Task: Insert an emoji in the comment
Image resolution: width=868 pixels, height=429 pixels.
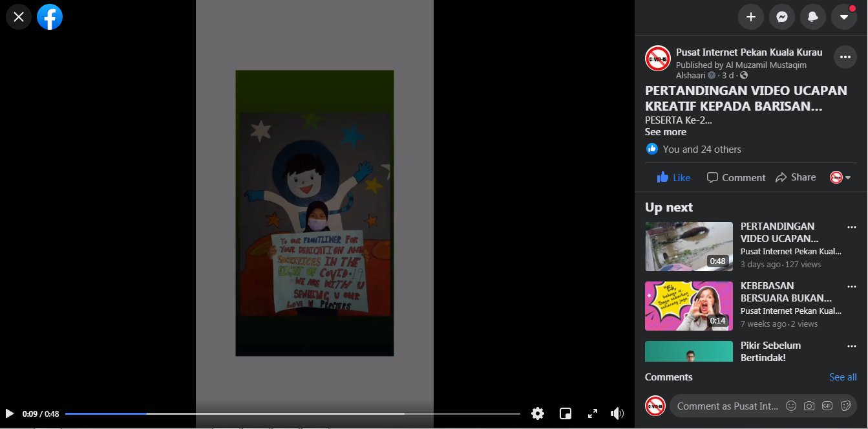Action: [790, 406]
